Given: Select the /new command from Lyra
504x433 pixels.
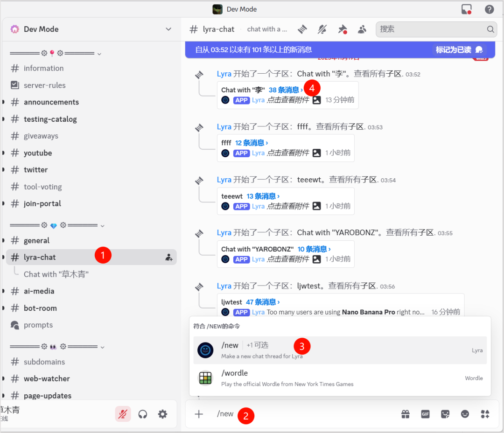Looking at the screenshot, I should pyautogui.click(x=339, y=350).
